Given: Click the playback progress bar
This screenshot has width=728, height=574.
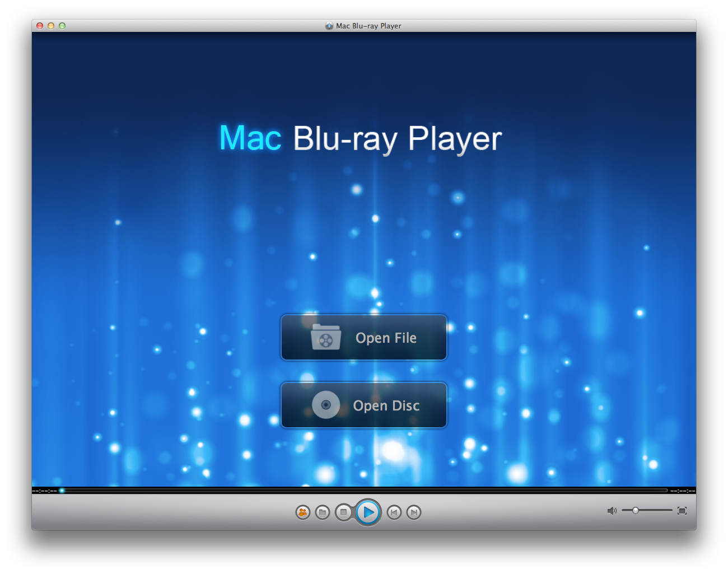Looking at the screenshot, I should click(x=364, y=491).
